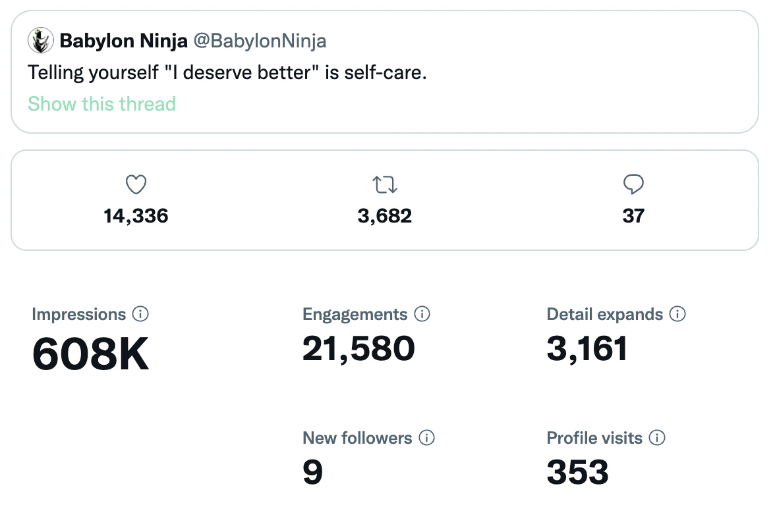The width and height of the screenshot is (775, 532).
Task: Click the info icon beside New followers
Action: [427, 438]
